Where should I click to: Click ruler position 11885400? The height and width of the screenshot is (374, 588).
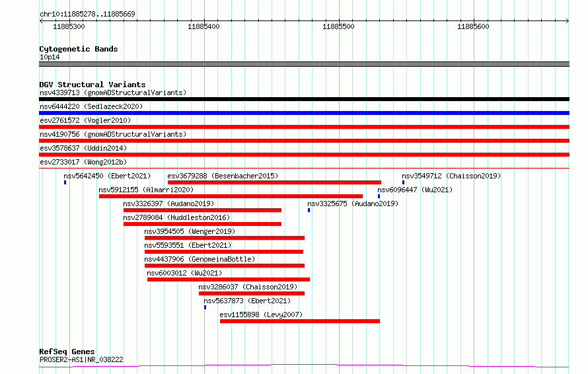coord(203,26)
